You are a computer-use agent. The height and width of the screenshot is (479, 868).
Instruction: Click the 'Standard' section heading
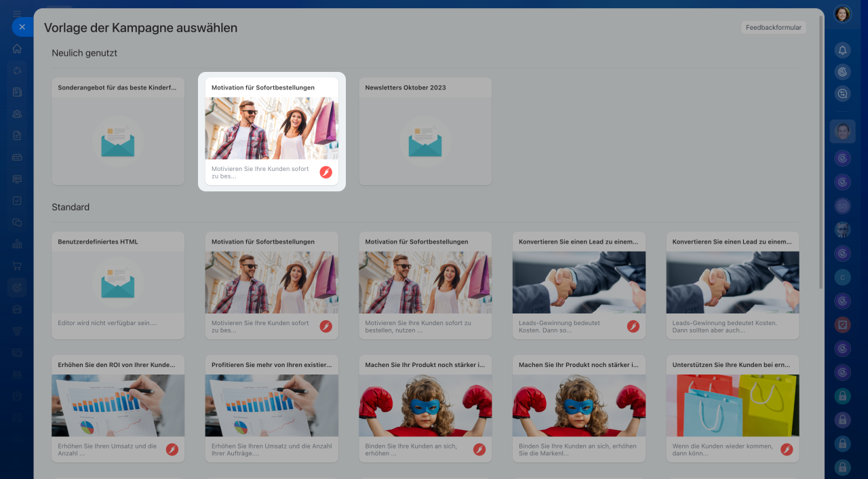[x=71, y=207]
